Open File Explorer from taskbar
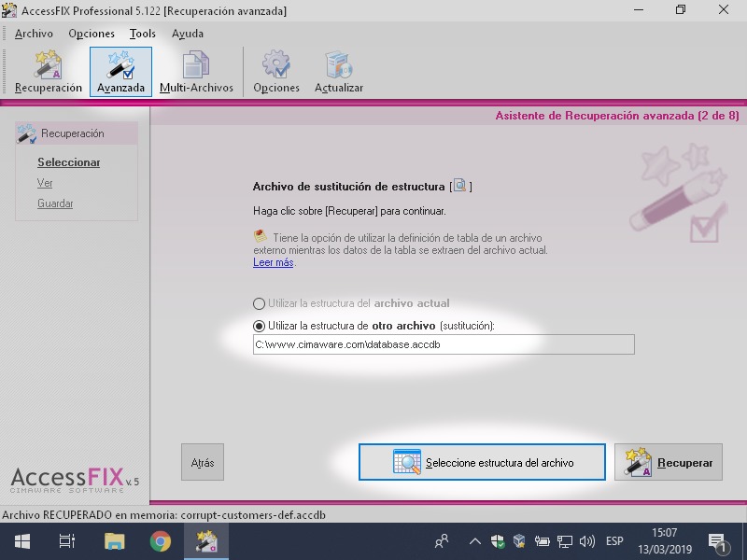Screen dimensions: 747x560 coord(114,541)
